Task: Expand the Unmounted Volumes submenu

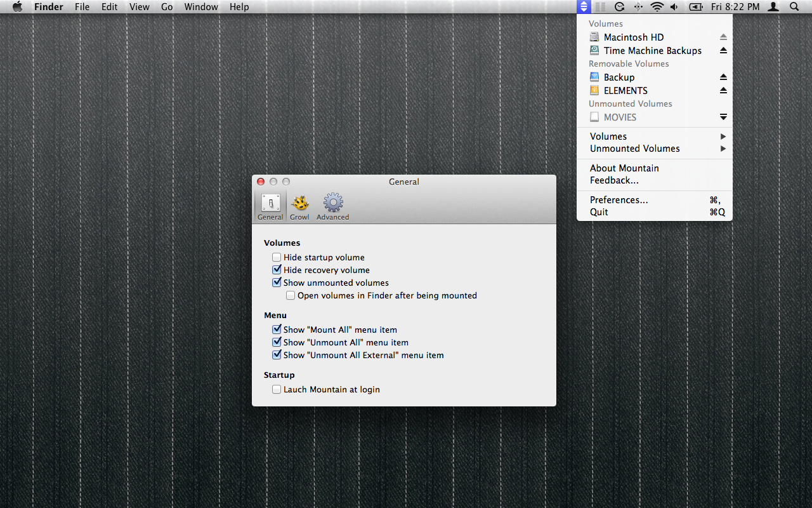Action: 655,149
